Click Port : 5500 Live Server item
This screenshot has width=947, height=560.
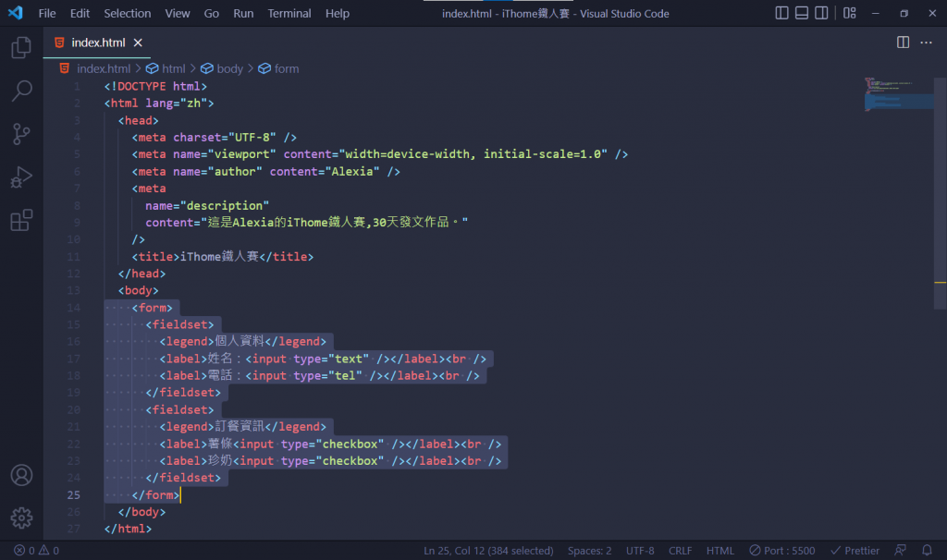pyautogui.click(x=782, y=551)
